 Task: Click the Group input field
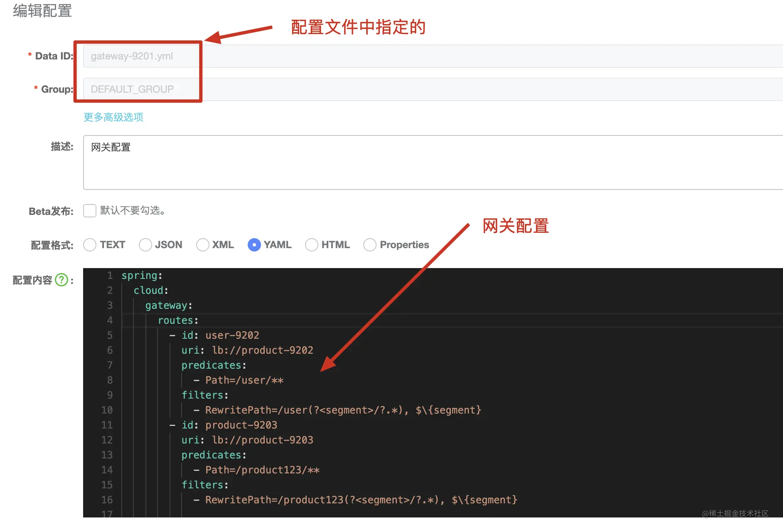coord(433,89)
